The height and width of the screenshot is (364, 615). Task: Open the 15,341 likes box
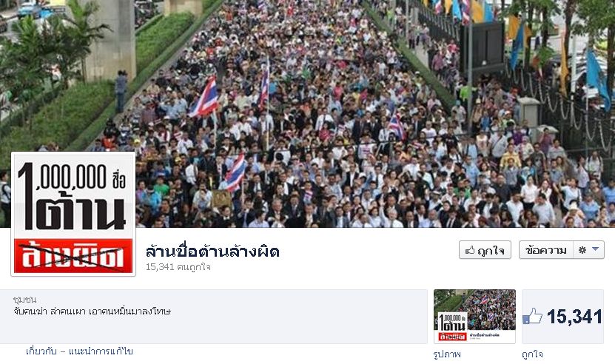point(563,317)
